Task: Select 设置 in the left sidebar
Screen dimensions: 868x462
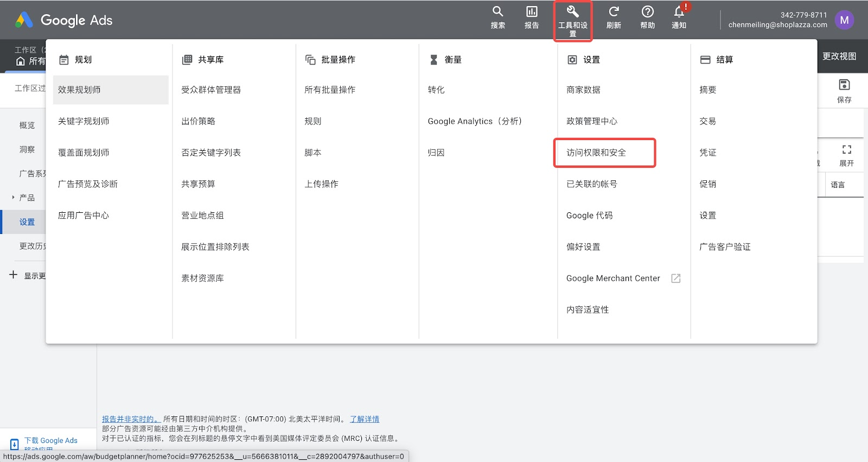Action: coord(27,222)
